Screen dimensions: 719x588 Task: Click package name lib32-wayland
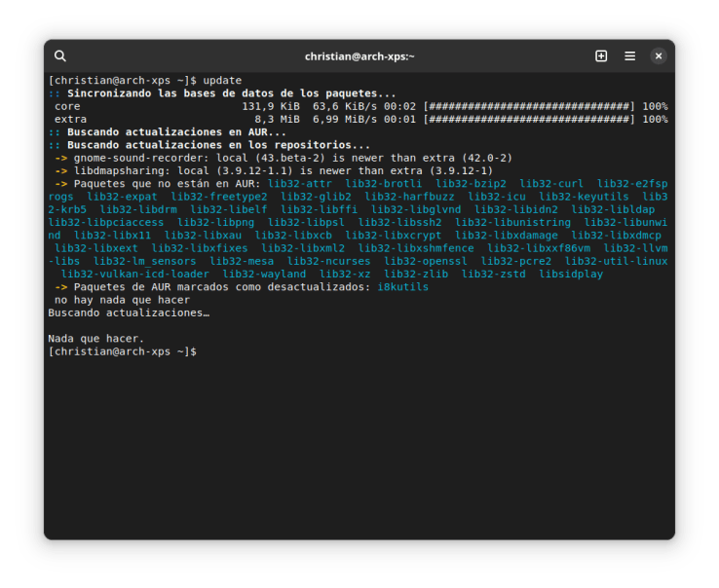point(264,275)
